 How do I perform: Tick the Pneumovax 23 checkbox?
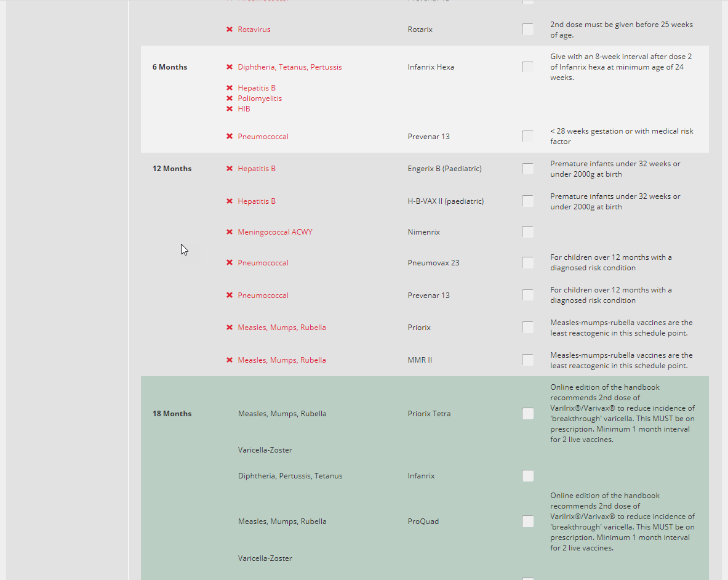527,263
